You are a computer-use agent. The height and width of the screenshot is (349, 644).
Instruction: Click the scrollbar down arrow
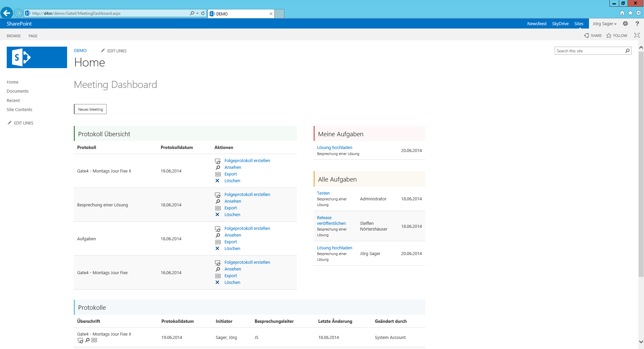641,342
